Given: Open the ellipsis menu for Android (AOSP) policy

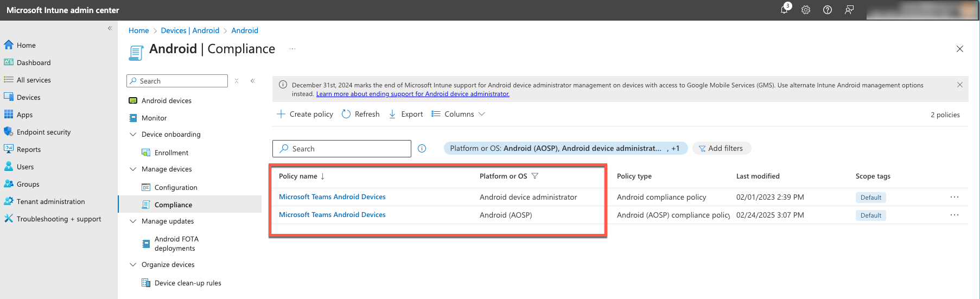Looking at the screenshot, I should click(954, 215).
